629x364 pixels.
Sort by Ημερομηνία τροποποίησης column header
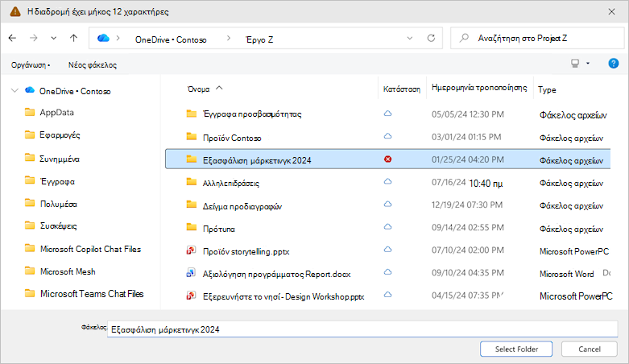pos(479,88)
